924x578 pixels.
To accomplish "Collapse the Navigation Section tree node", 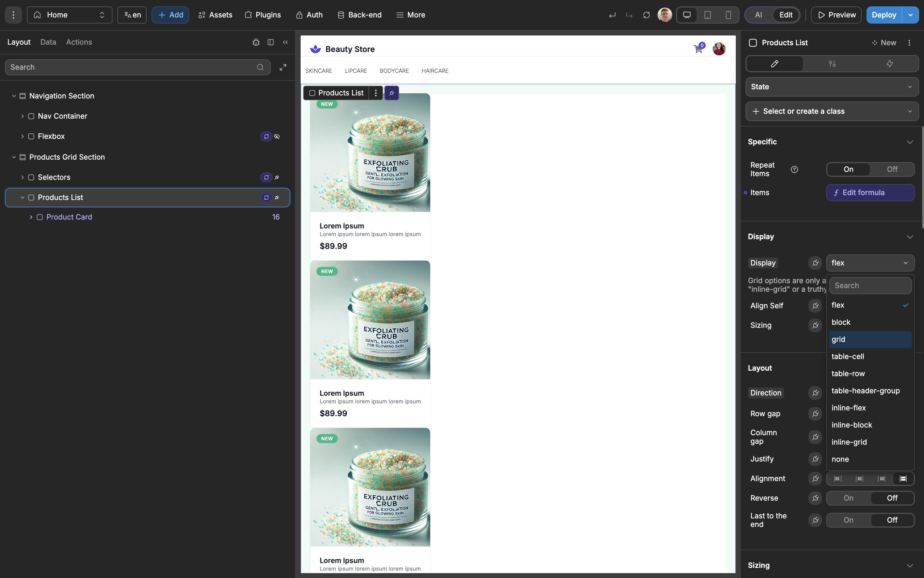I will coord(14,96).
